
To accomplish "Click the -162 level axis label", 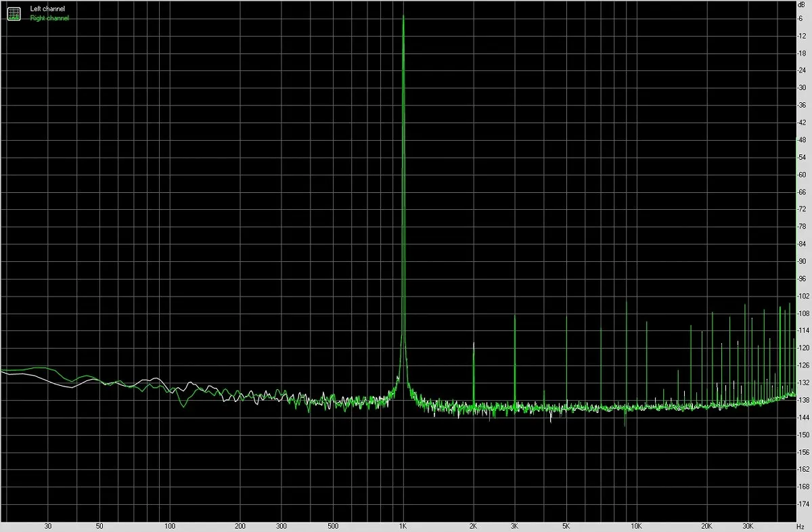I will click(x=804, y=470).
